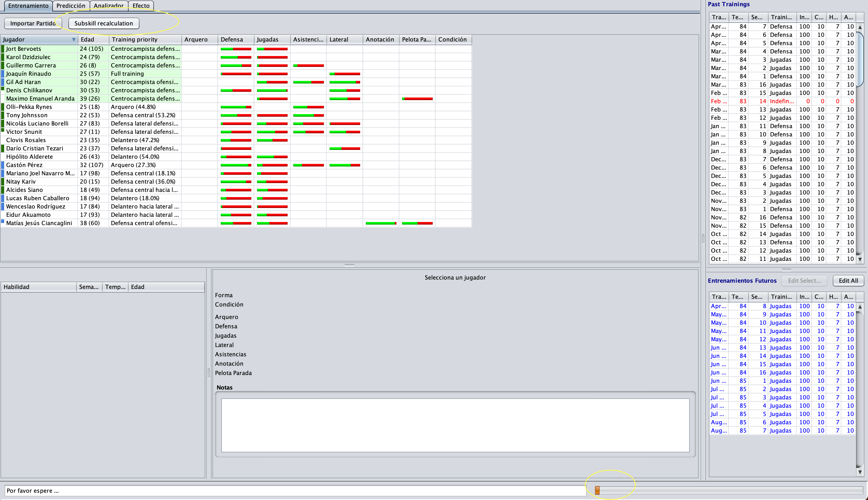The image size is (868, 500).
Task: Select player Matías Jesús Ciancaglini
Action: 39,223
